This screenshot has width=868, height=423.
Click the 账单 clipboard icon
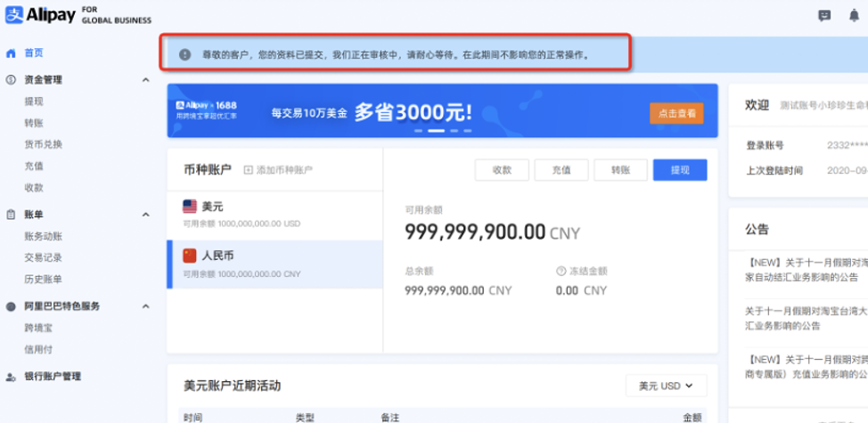[11, 215]
